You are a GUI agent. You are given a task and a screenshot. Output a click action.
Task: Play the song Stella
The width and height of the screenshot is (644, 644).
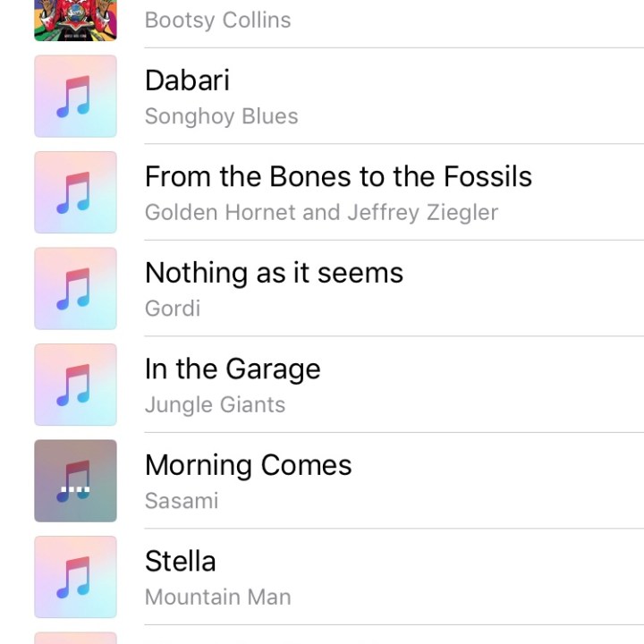(x=180, y=562)
